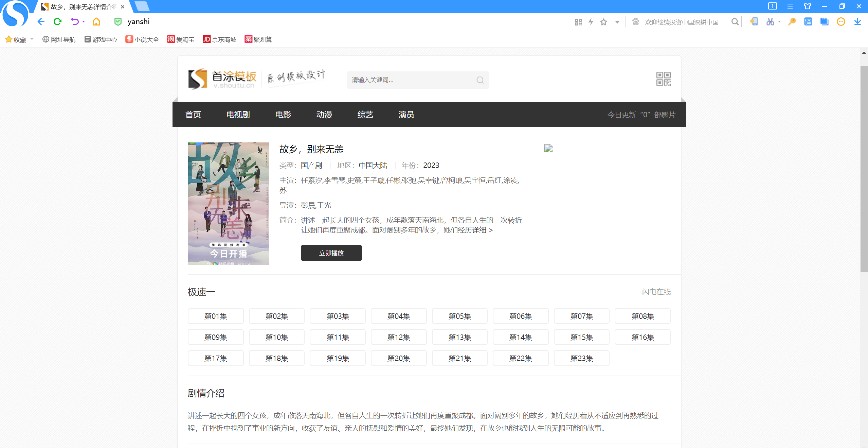
Task: Expand the undo history dropdown arrow
Action: coord(84,22)
